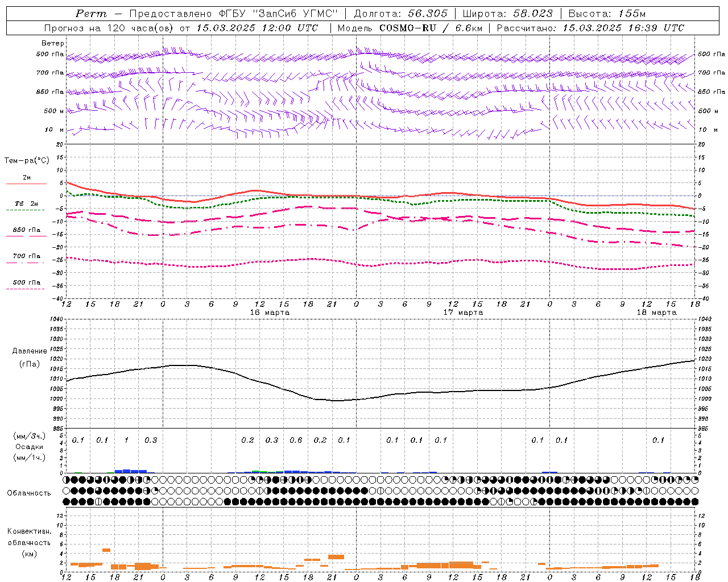Click the "-40" tick on left temperature axis
This screenshot has width=728, height=582.
[59, 298]
